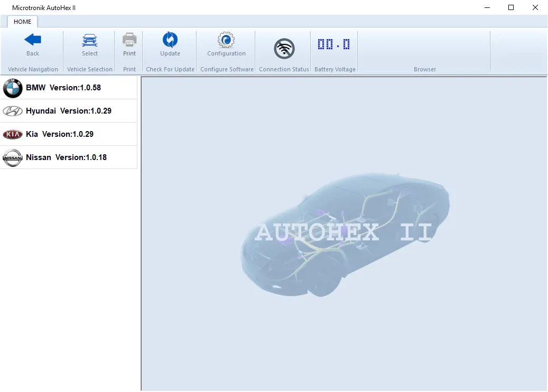Select the Kia Version:1.0.29 text

point(60,134)
